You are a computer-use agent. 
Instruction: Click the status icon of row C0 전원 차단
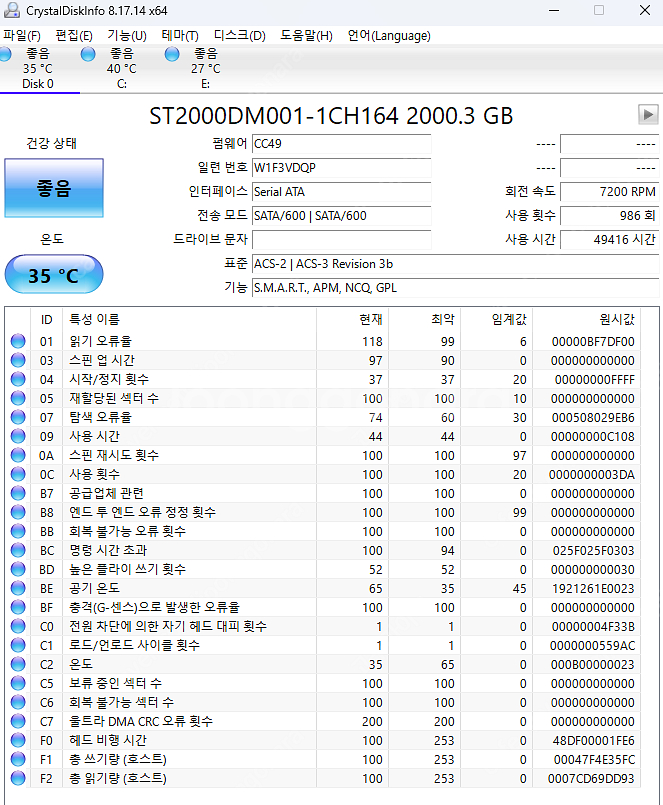pos(18,626)
